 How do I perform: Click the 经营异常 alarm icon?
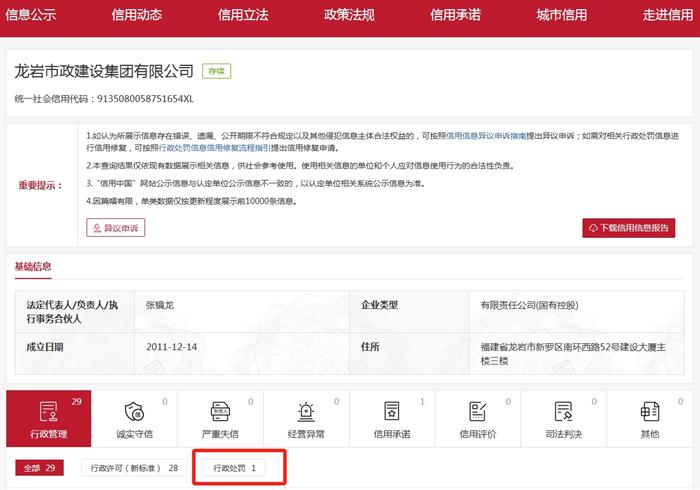(306, 411)
